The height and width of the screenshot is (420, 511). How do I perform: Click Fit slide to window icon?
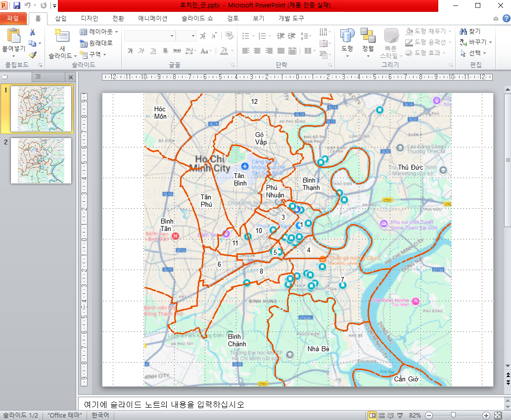tap(498, 416)
